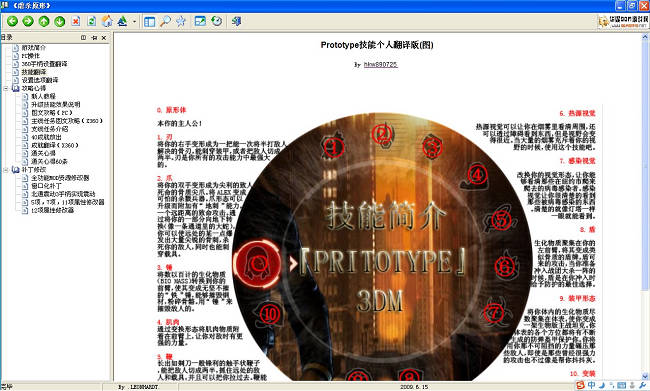Stop loading with the red X page icon

pyautogui.click(x=75, y=21)
